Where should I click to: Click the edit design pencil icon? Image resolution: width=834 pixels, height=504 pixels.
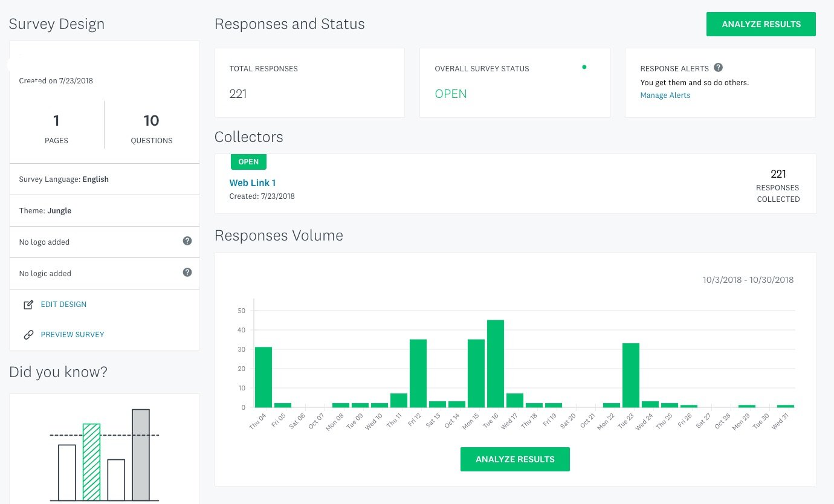click(28, 305)
